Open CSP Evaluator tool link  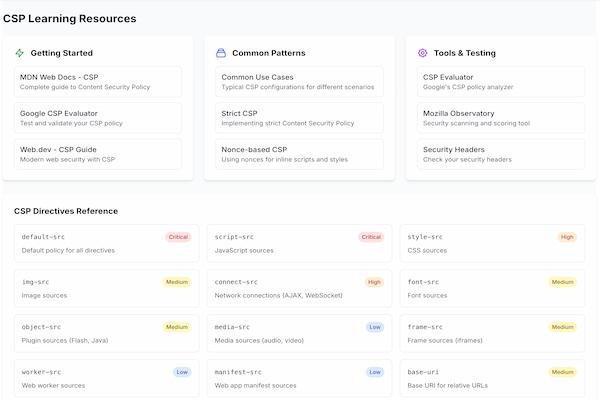click(x=501, y=82)
